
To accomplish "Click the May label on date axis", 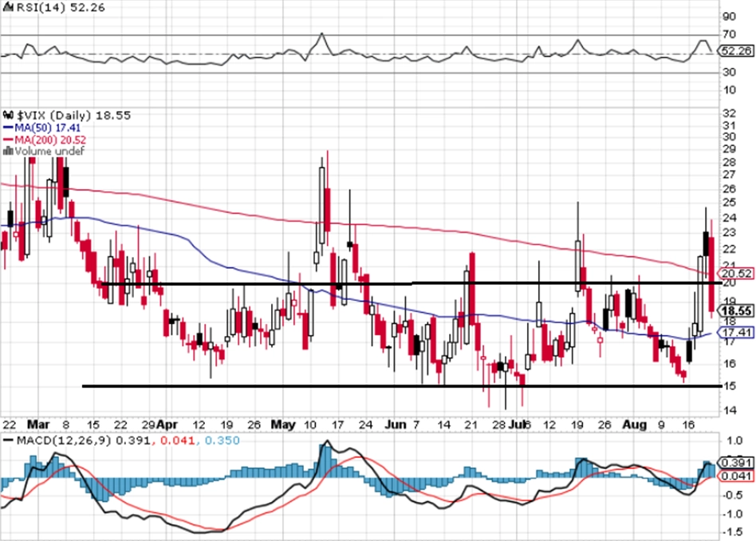I will coord(283,425).
